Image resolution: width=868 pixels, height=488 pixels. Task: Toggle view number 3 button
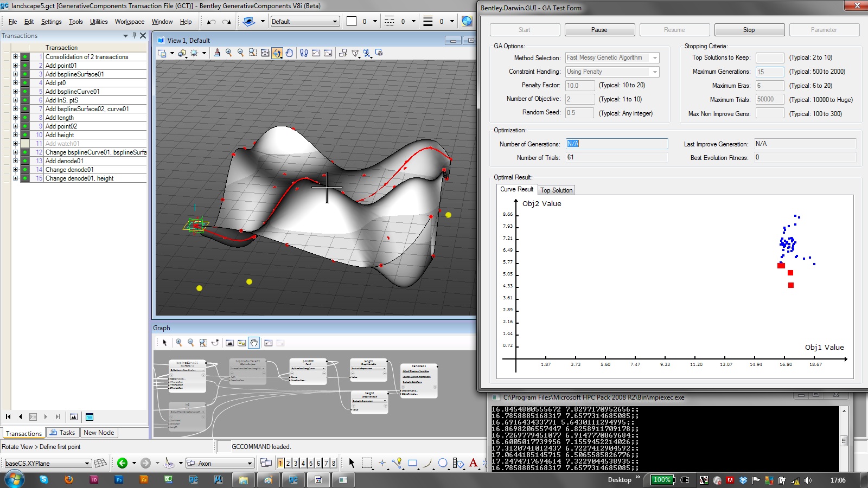click(296, 463)
